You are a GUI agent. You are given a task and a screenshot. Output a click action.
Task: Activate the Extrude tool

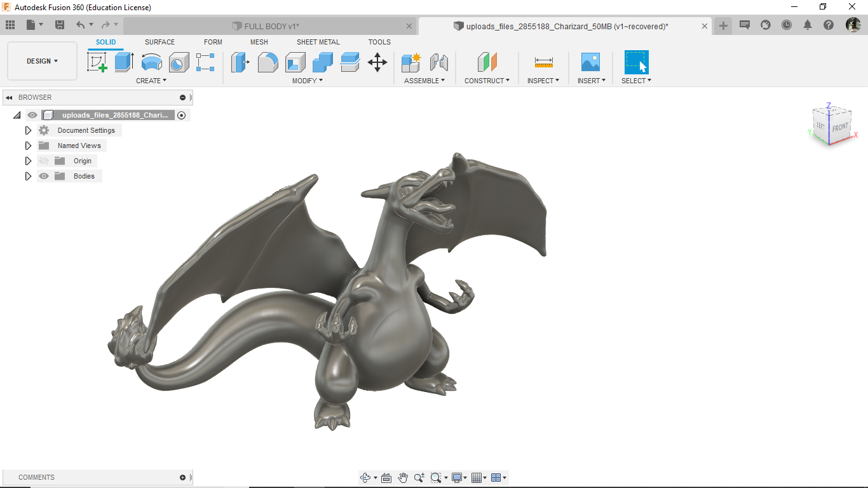click(x=123, y=62)
